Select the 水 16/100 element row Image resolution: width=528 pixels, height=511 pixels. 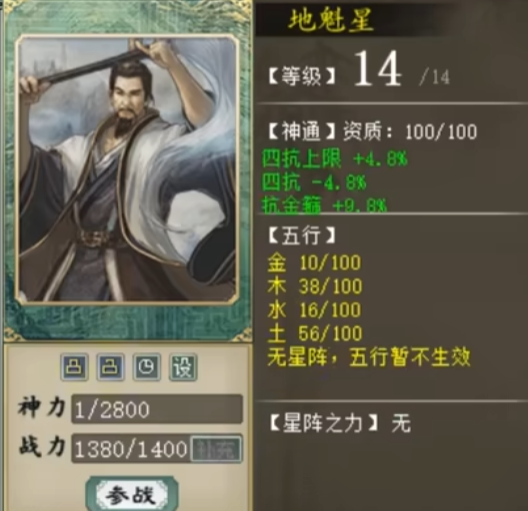[314, 310]
